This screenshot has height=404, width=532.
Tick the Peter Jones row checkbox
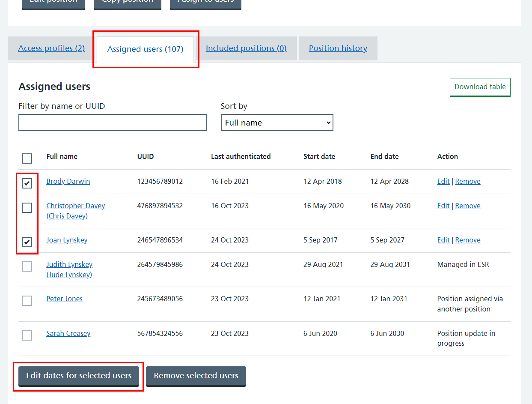tap(27, 301)
